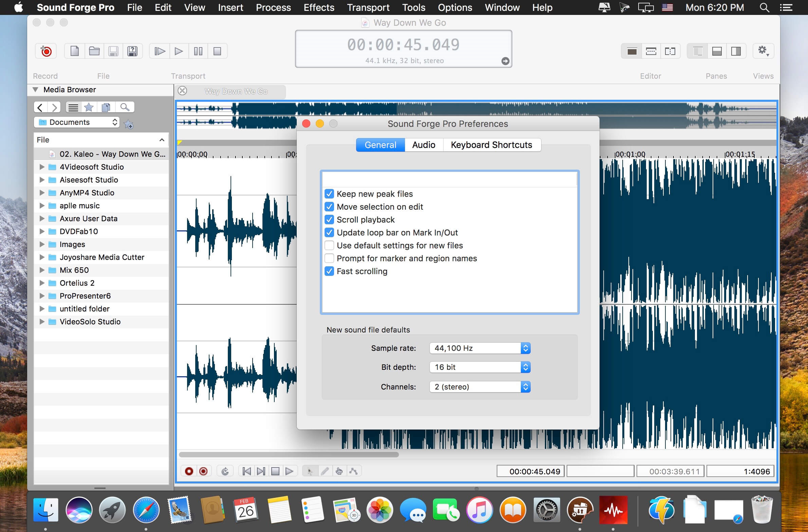Switch Media Browser to list view

73,107
